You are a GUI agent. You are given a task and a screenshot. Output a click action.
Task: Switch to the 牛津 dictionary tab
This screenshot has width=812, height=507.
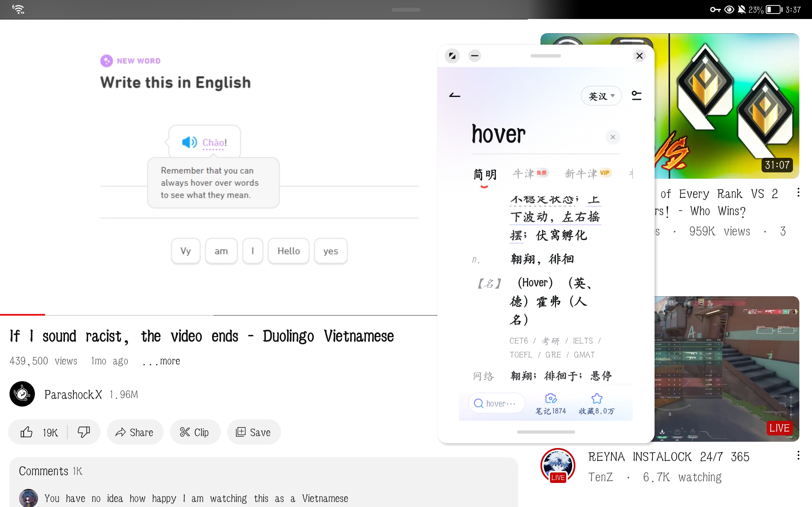[x=524, y=174]
